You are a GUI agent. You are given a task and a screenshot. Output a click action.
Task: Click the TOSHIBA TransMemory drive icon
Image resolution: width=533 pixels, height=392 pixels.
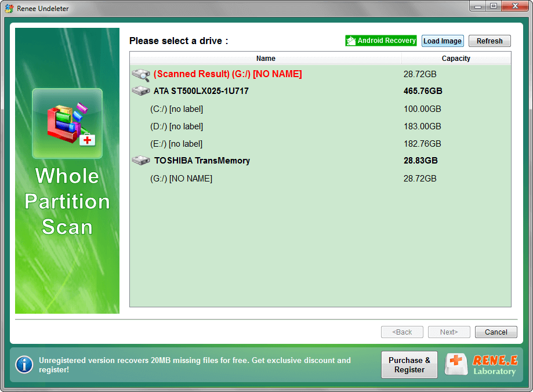coord(141,161)
